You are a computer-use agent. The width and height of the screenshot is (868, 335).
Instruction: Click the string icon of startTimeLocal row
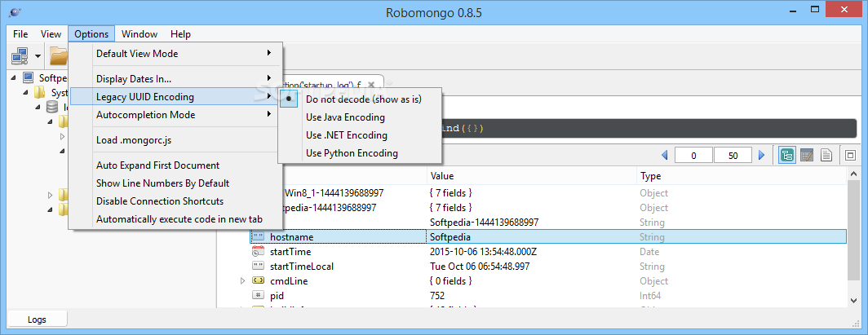[258, 267]
